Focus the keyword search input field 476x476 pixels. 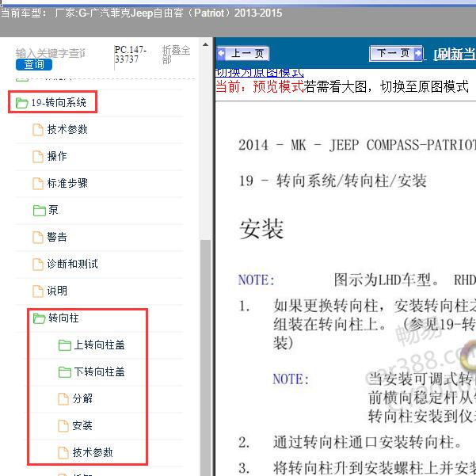[x=51, y=53]
